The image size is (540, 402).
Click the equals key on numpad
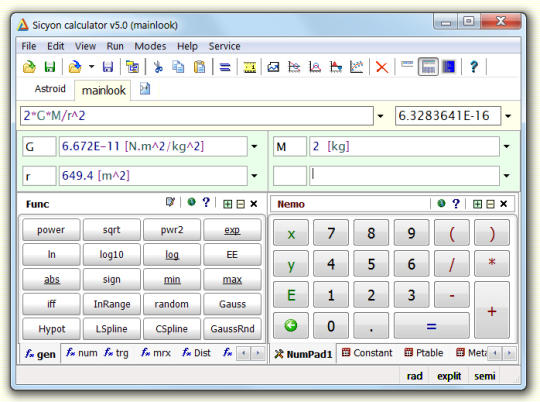[x=432, y=326]
